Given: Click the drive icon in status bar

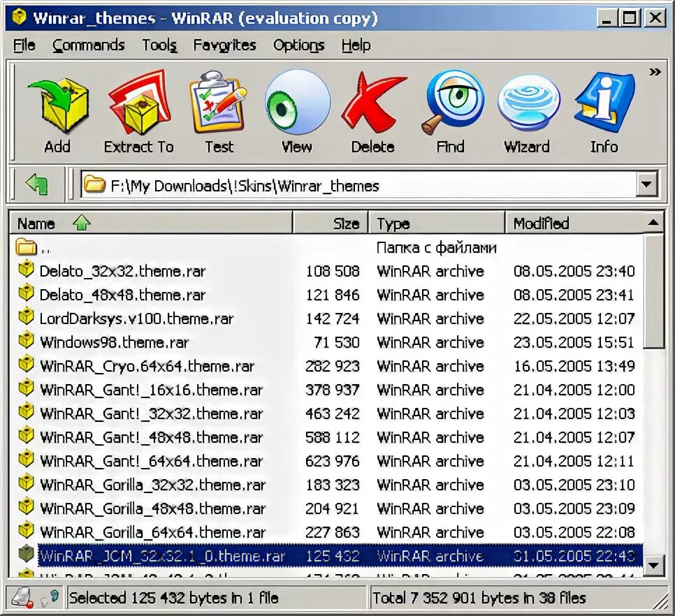Looking at the screenshot, I should 23,598.
